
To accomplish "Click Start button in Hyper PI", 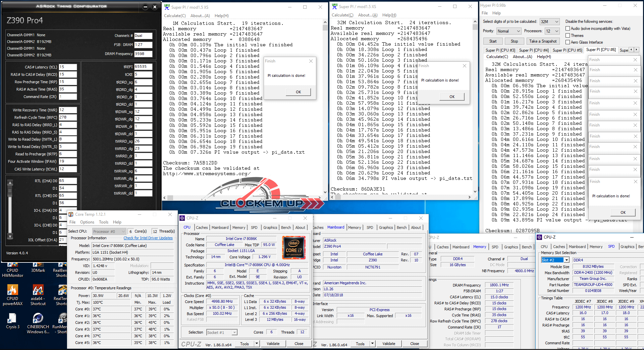I will (x=493, y=41).
